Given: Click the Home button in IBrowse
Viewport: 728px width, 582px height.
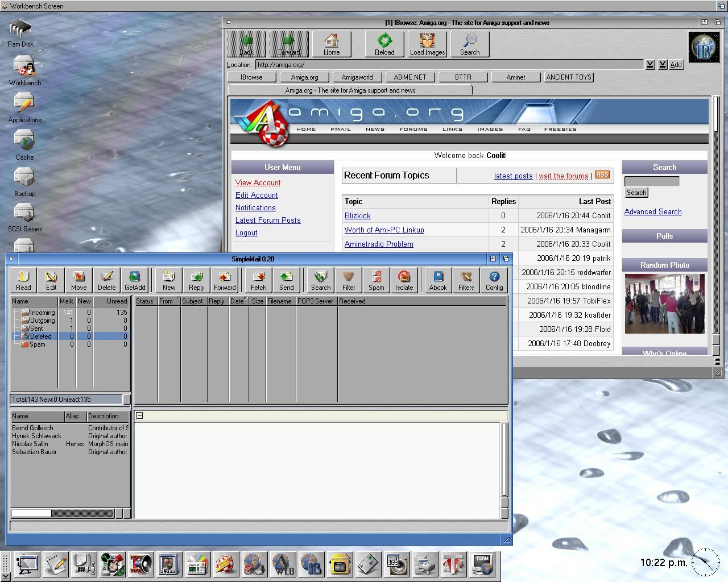Looking at the screenshot, I should pos(332,44).
